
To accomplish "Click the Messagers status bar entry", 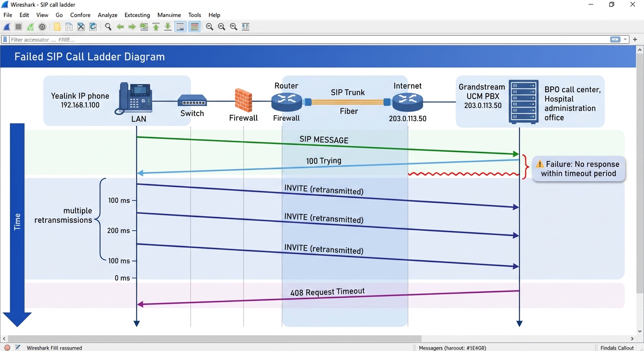I will coord(452,348).
